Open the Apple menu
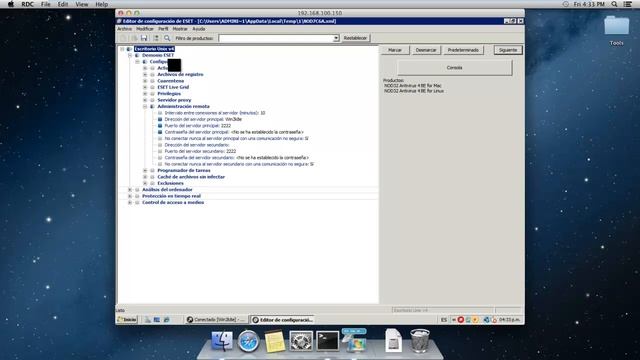Image resolution: width=640 pixels, height=360 pixels. (11, 4)
